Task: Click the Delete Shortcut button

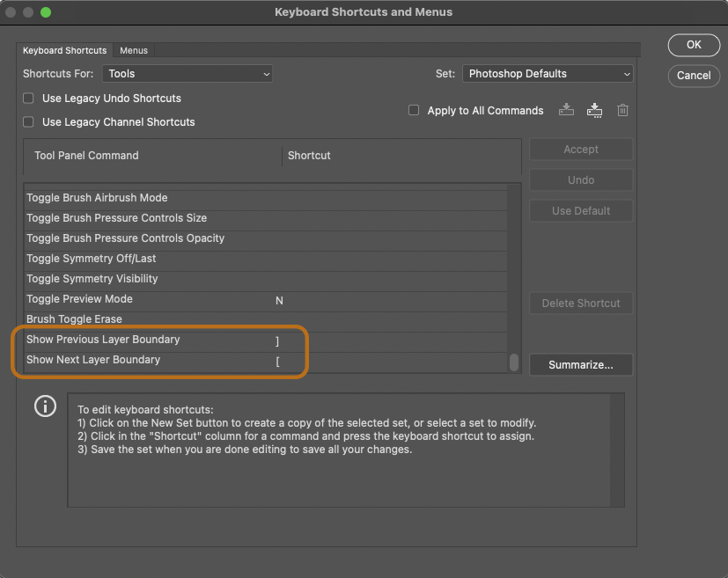Action: [580, 303]
